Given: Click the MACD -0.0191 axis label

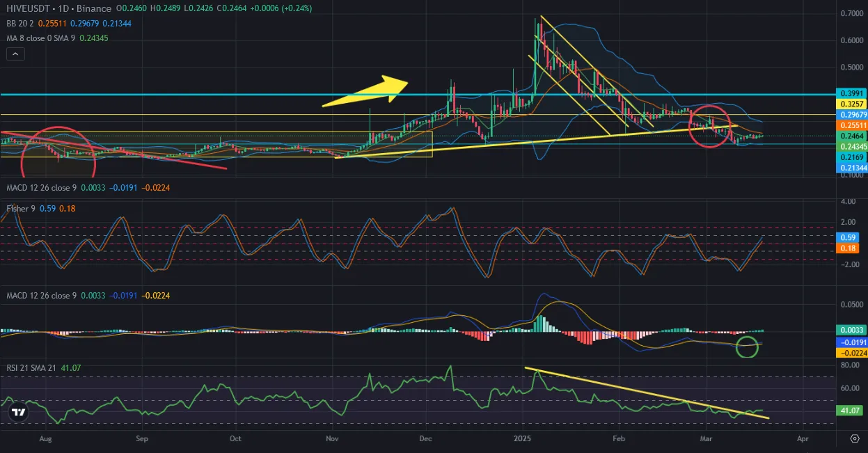Looking at the screenshot, I should tap(851, 342).
